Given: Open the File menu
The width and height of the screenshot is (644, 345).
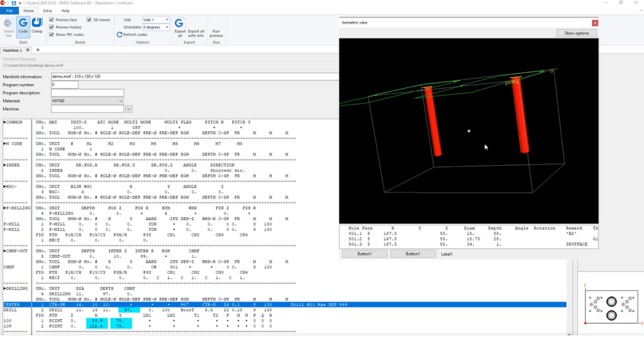Looking at the screenshot, I should click(x=9, y=11).
